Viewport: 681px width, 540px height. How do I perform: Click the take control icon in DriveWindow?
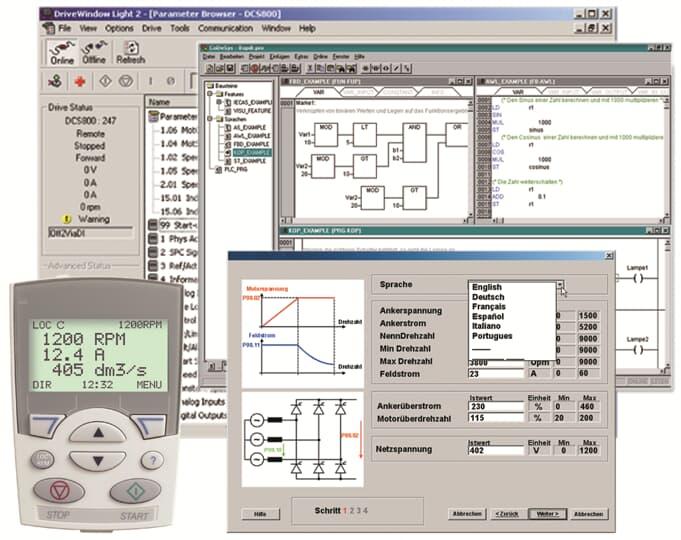55,81
